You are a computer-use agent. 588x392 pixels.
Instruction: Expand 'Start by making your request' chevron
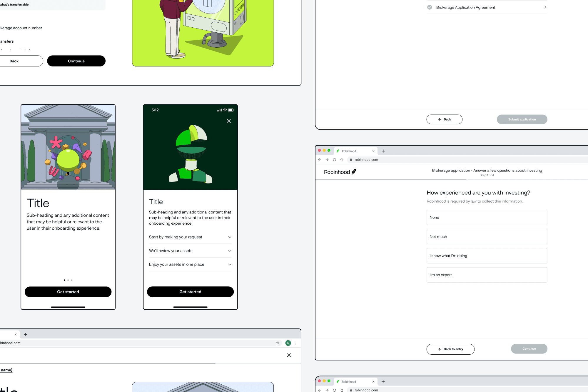point(230,237)
